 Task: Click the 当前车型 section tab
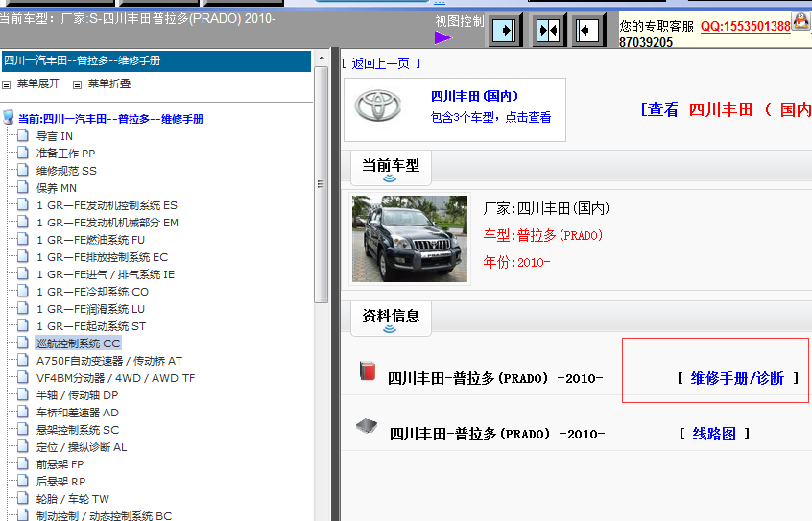coord(391,166)
